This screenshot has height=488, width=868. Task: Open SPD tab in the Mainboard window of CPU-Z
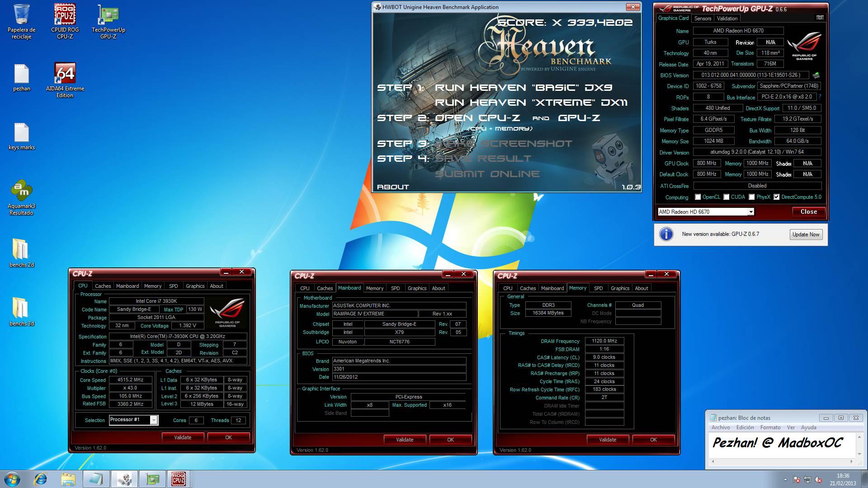click(x=396, y=288)
